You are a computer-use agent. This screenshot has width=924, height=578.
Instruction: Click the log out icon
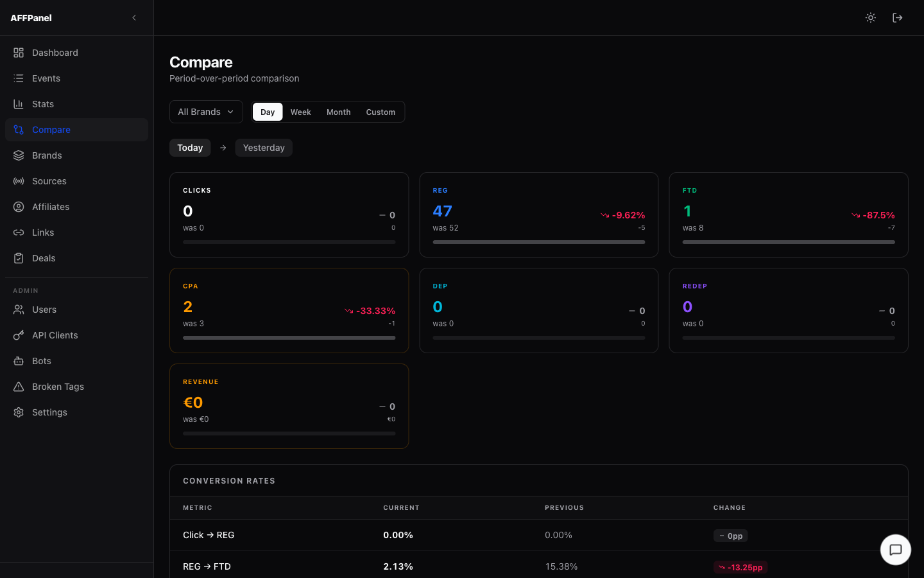[x=897, y=17]
